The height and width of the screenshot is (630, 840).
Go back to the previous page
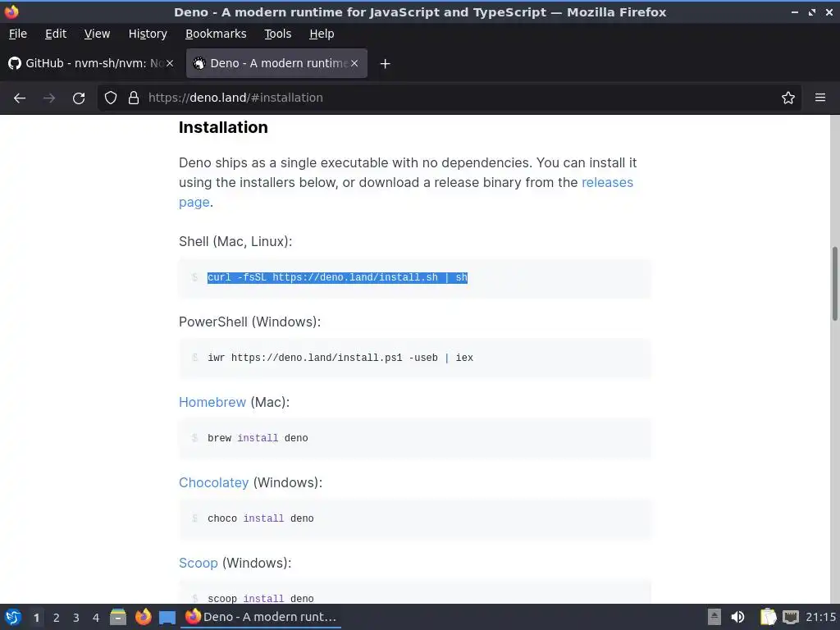[x=20, y=98]
